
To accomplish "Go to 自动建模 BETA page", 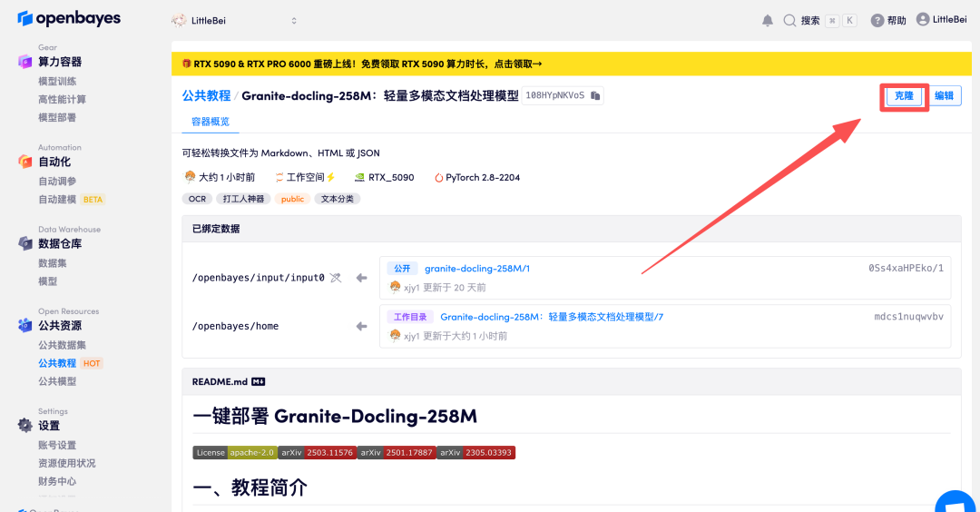I will point(72,200).
